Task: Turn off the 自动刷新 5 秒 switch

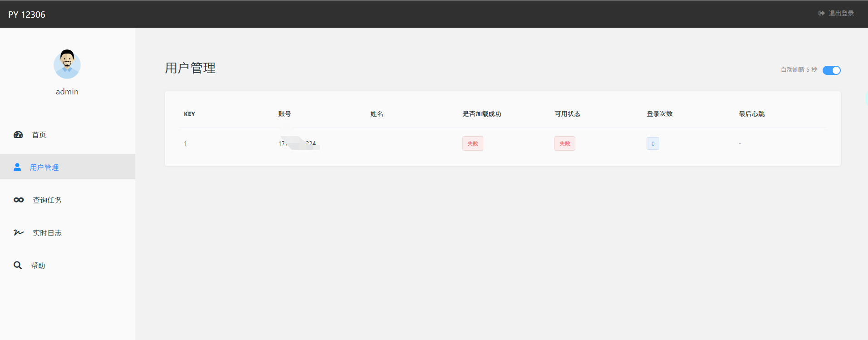Action: [x=831, y=70]
